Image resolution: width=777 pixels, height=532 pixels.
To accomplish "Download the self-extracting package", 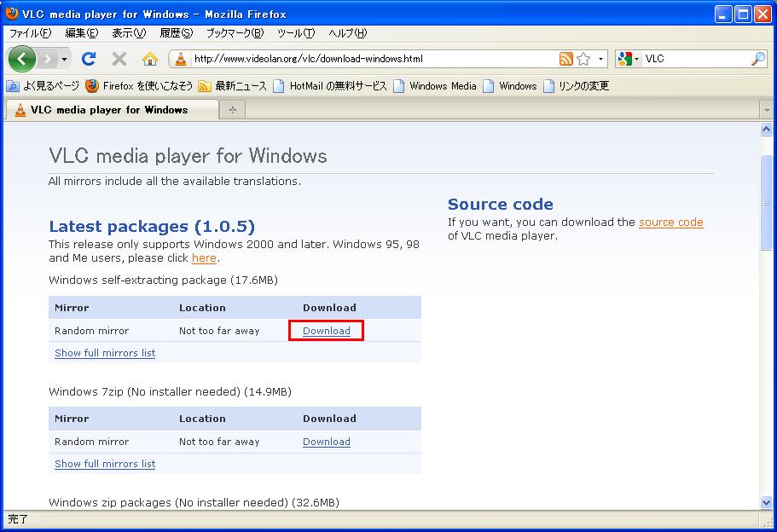I will [x=327, y=331].
